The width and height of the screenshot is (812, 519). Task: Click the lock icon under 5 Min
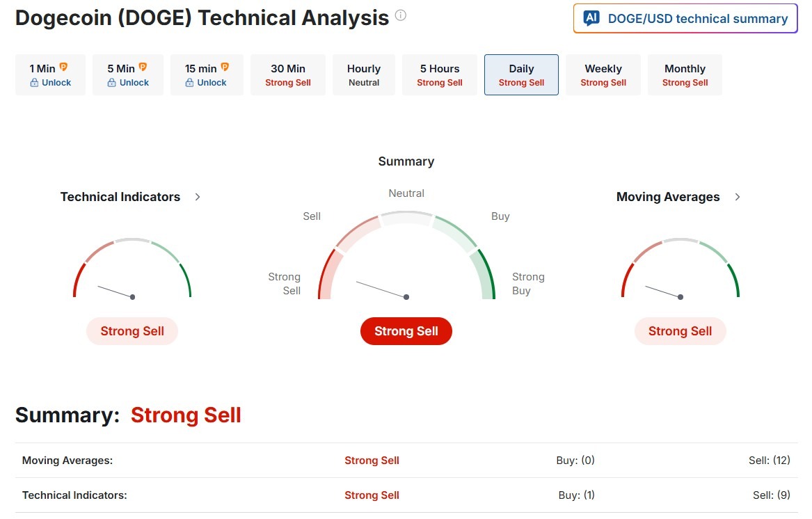click(x=112, y=83)
